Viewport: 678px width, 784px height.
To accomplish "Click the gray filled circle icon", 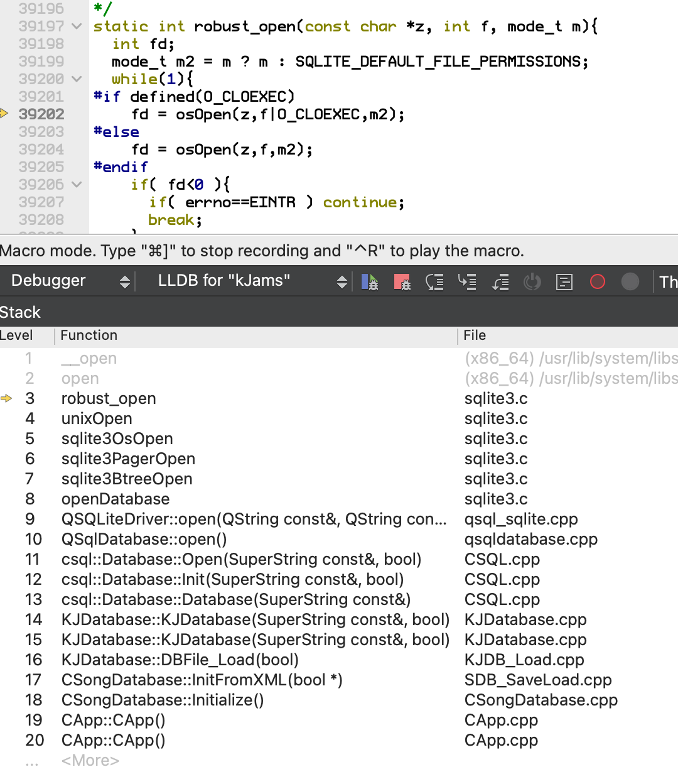I will click(x=630, y=281).
